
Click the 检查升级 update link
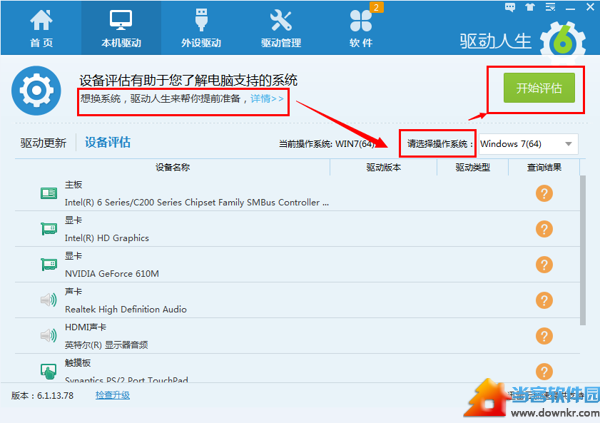coord(112,395)
